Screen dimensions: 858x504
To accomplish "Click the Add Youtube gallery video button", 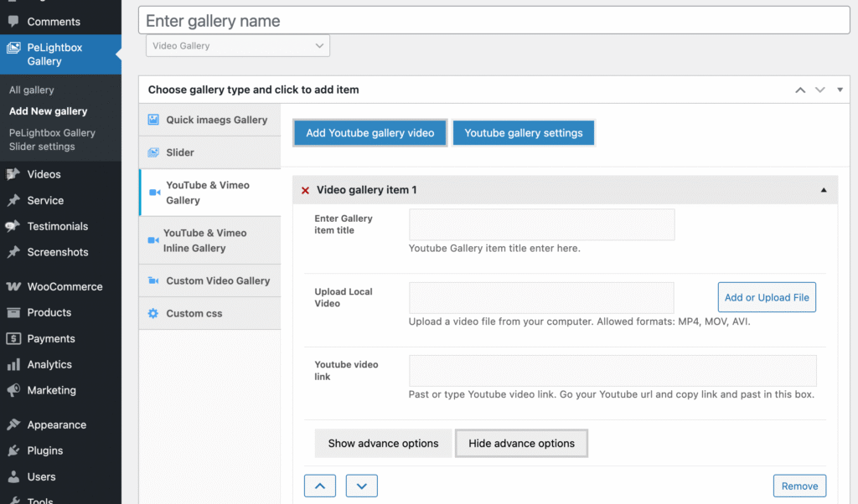I will (370, 132).
